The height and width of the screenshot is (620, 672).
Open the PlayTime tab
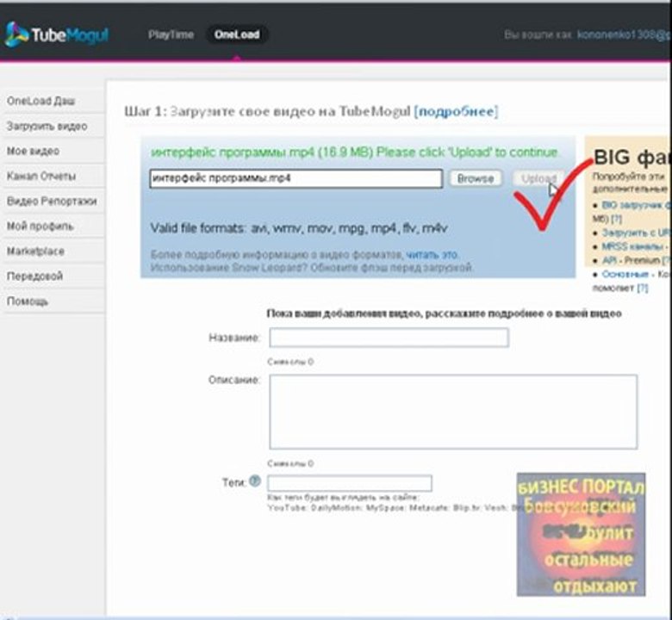tap(171, 34)
